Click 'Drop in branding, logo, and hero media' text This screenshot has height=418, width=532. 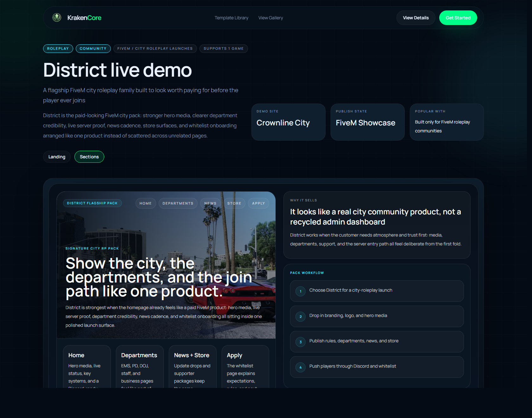348,315
